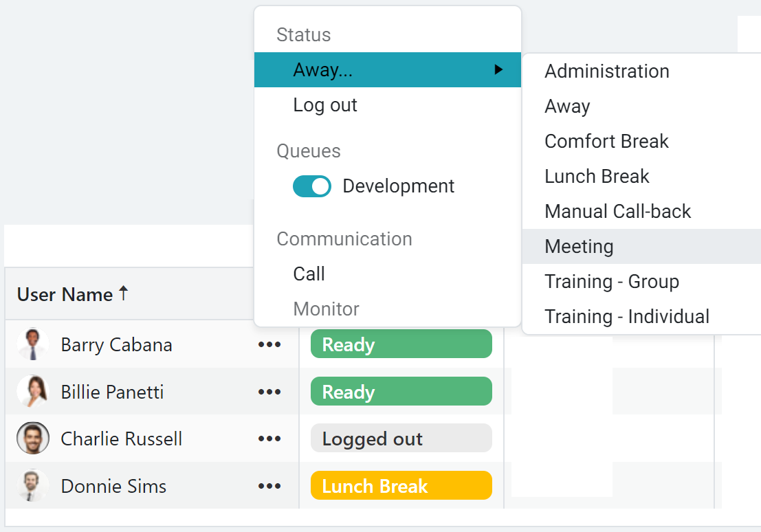761x532 pixels.
Task: Open Billie Panetti's actions menu via ellipsis
Action: coord(269,392)
